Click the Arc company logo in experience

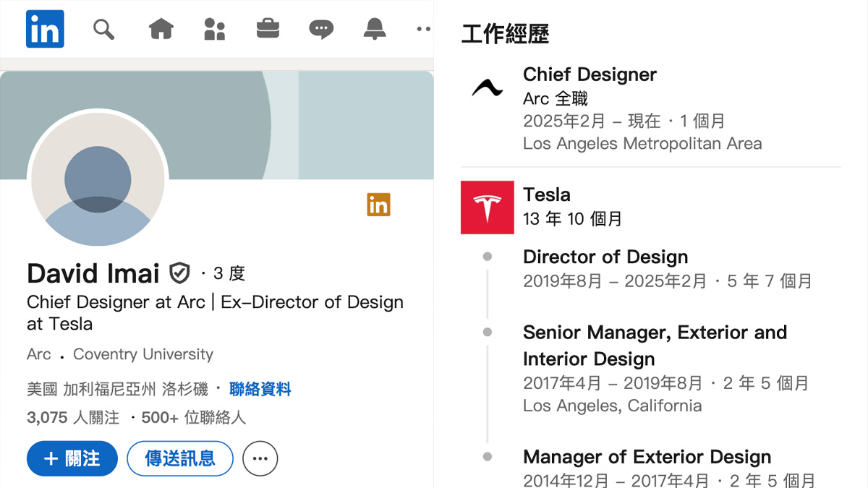coord(488,87)
